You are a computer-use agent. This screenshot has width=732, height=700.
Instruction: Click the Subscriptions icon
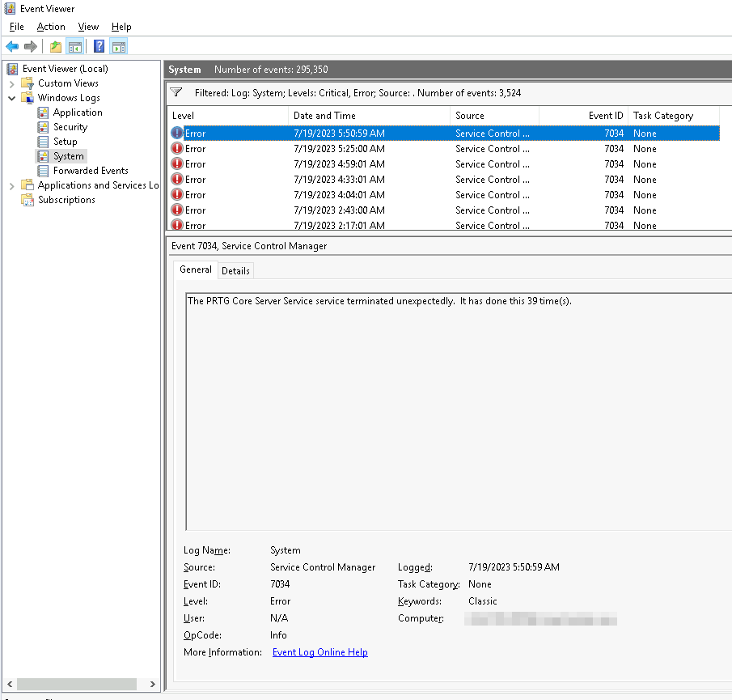28,200
